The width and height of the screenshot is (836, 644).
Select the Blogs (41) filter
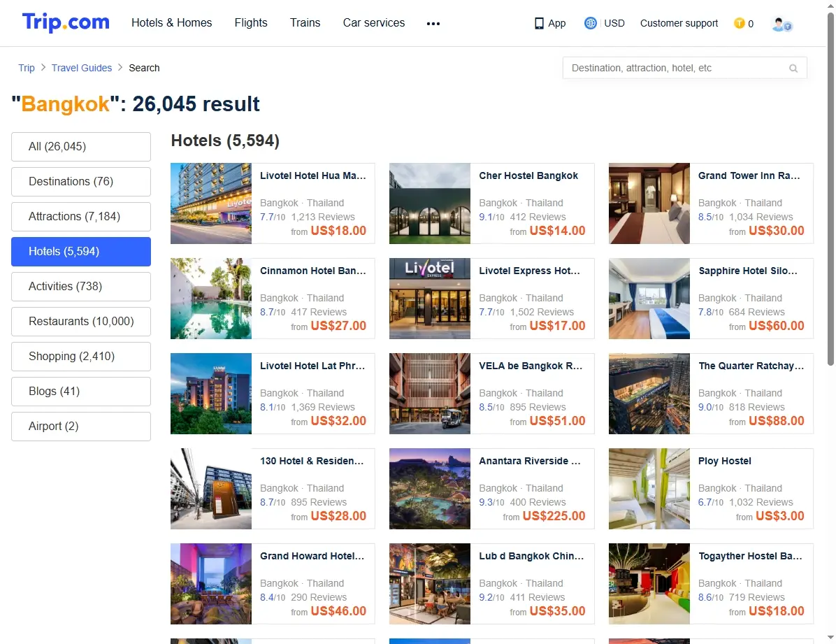[81, 392]
